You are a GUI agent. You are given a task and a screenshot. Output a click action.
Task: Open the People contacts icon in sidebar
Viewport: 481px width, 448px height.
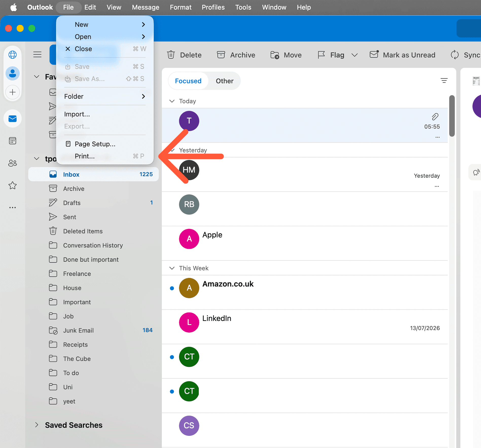(12, 163)
